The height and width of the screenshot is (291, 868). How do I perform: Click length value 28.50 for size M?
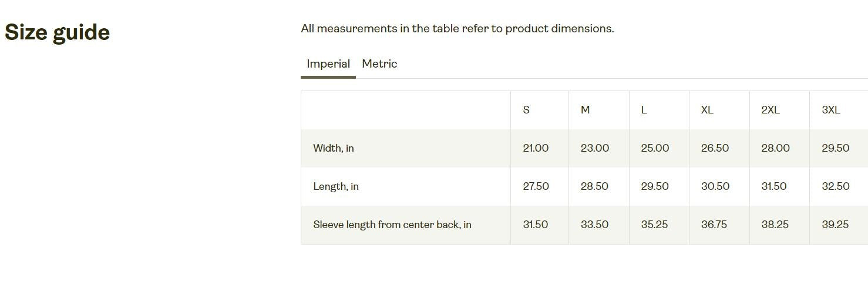pyautogui.click(x=594, y=186)
